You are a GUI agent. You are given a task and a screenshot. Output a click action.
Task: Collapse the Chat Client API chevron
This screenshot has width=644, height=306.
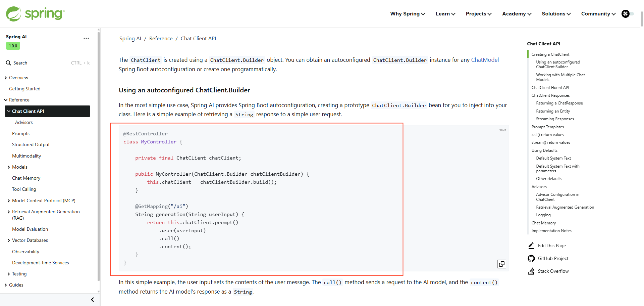coord(9,111)
